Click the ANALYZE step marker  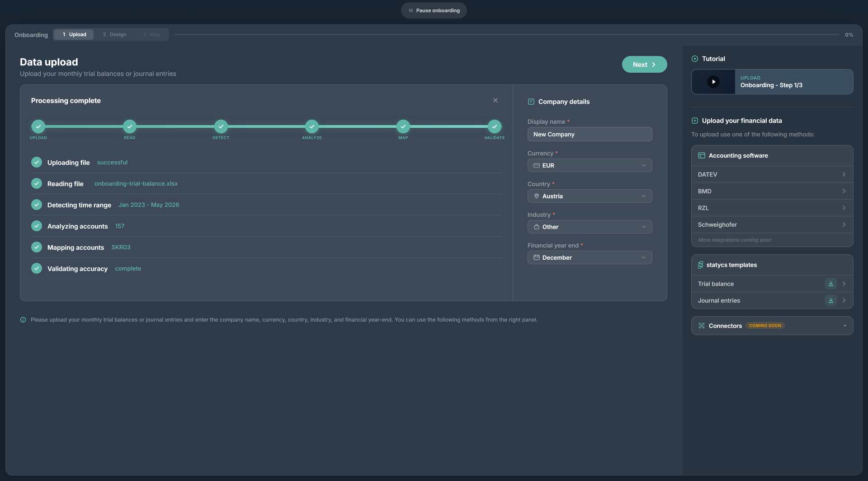tap(311, 126)
